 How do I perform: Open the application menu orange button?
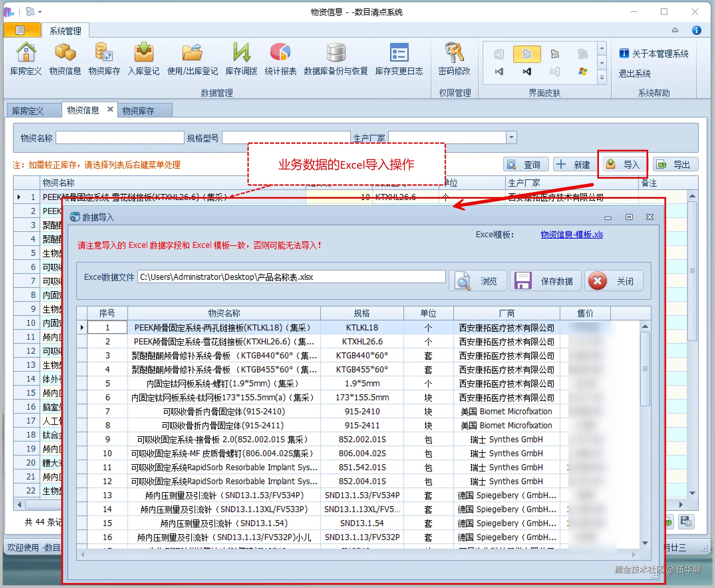click(x=22, y=31)
